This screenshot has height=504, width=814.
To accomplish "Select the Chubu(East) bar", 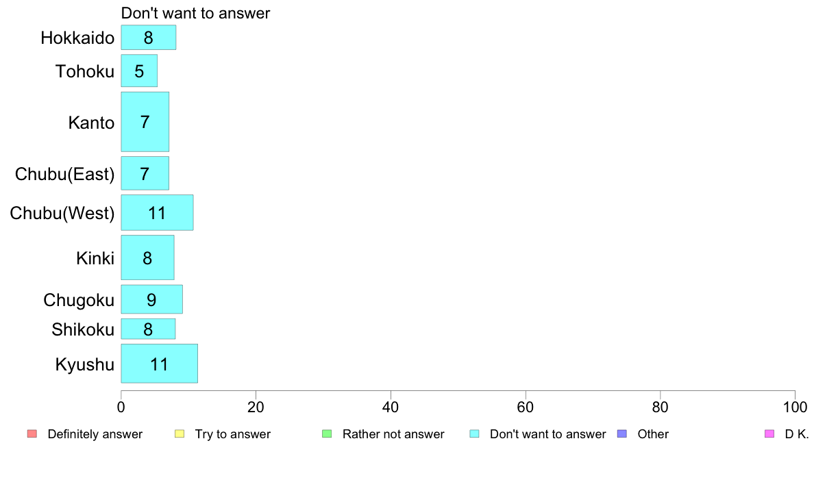I will click(x=145, y=173).
